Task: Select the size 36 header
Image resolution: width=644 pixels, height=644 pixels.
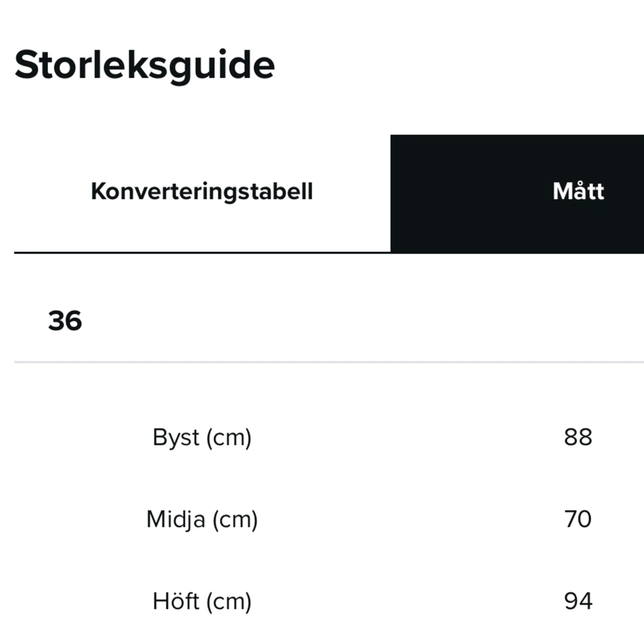Action: click(x=65, y=321)
